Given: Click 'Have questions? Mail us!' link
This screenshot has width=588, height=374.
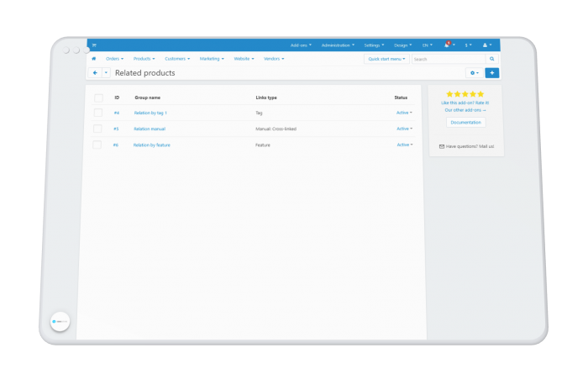Looking at the screenshot, I should click(470, 147).
